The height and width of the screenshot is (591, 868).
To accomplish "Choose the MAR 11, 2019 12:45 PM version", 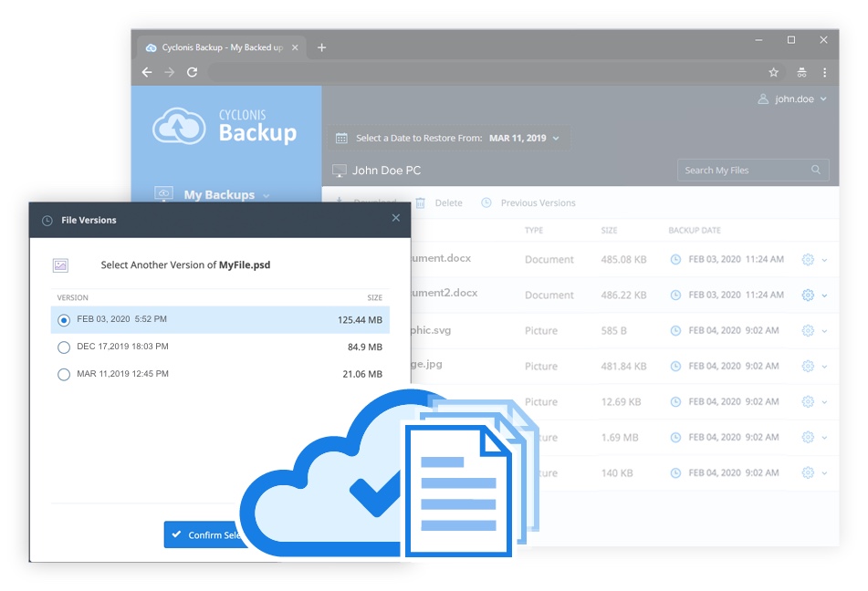I will tap(64, 375).
